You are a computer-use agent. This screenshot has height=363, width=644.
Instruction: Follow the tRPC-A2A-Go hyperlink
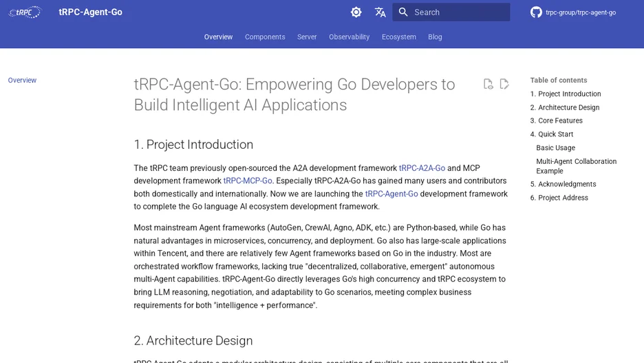[422, 168]
